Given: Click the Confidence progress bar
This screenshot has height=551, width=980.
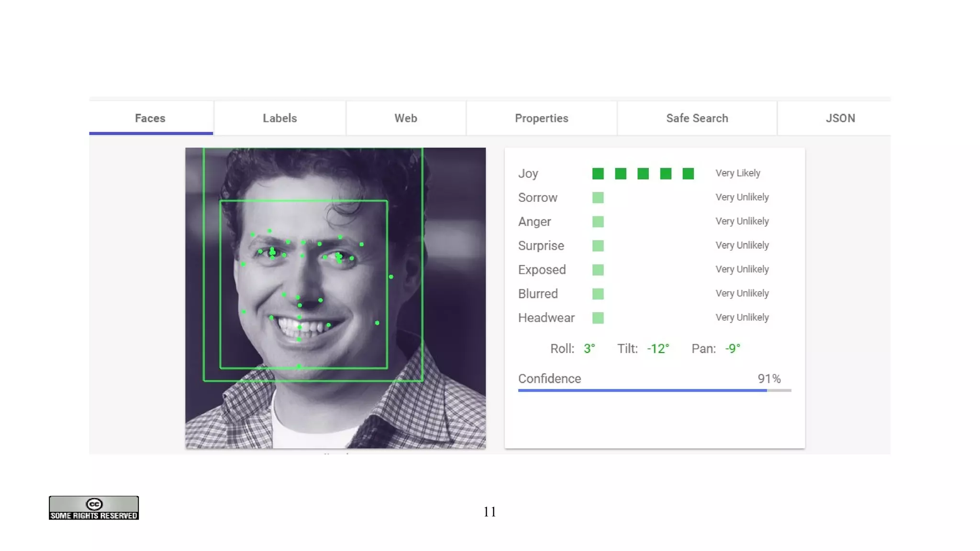Looking at the screenshot, I should [x=654, y=390].
